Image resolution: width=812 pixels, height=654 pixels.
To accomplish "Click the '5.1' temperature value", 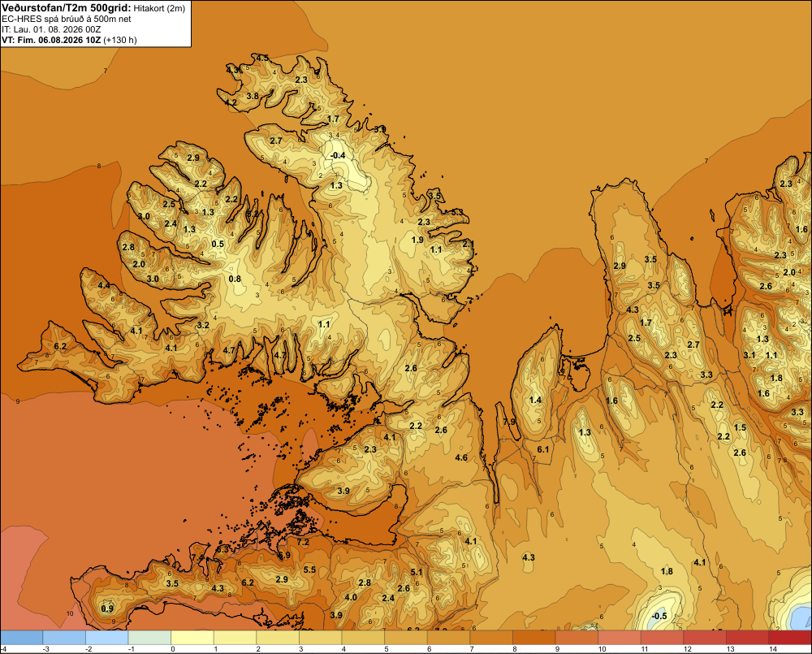I will (x=417, y=572).
